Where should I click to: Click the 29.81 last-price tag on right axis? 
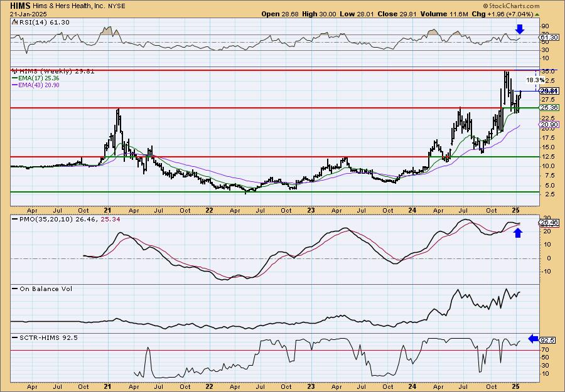tap(549, 91)
